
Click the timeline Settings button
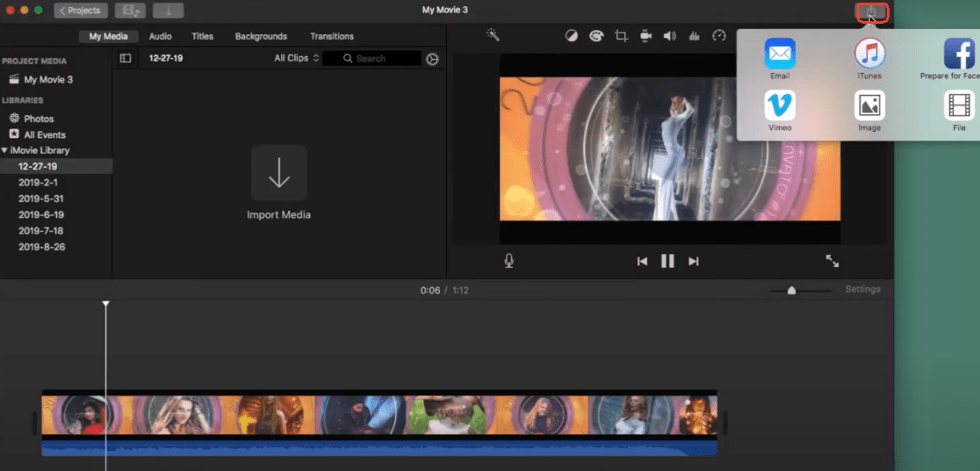[x=862, y=289]
